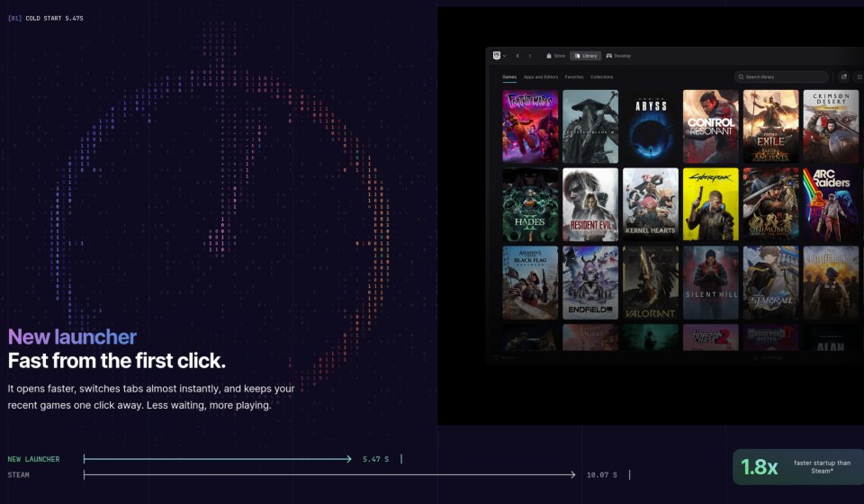864x504 pixels.
Task: Click the '1.8x' speed figure
Action: [760, 467]
